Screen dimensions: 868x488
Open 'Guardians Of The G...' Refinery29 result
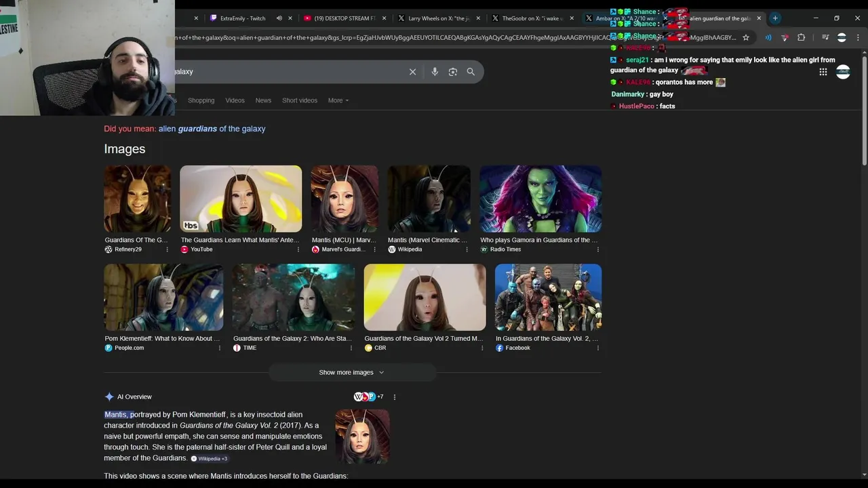[136, 240]
